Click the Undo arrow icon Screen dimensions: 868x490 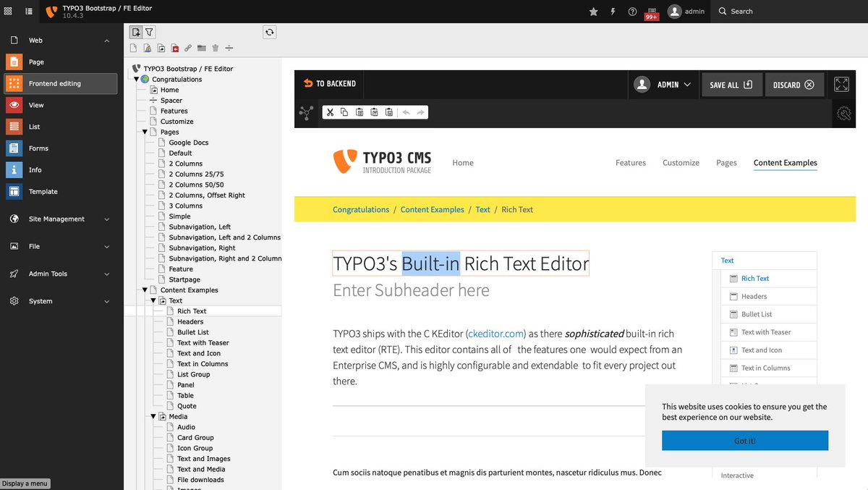406,112
